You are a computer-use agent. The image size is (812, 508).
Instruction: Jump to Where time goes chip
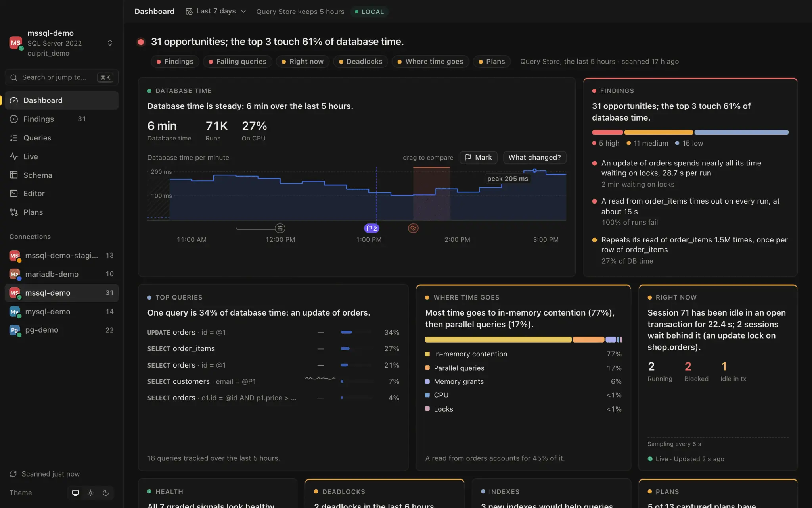pos(430,62)
